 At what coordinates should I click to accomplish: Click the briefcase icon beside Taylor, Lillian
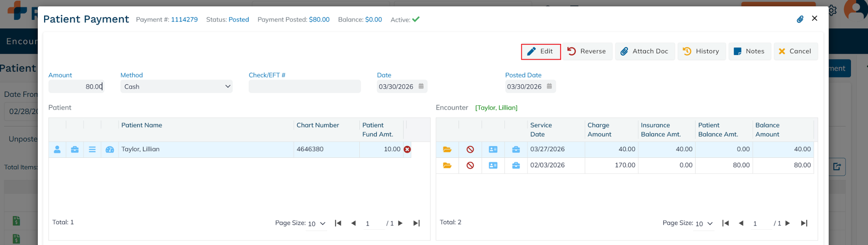pyautogui.click(x=75, y=149)
